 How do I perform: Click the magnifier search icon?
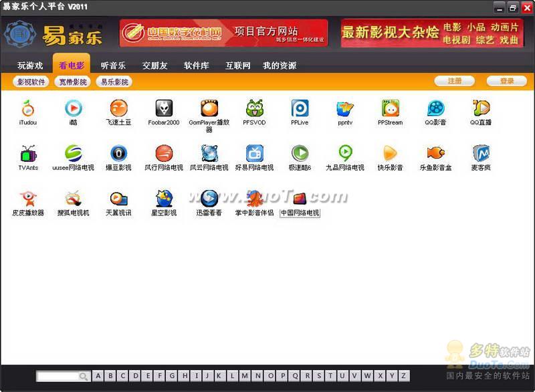(84, 377)
